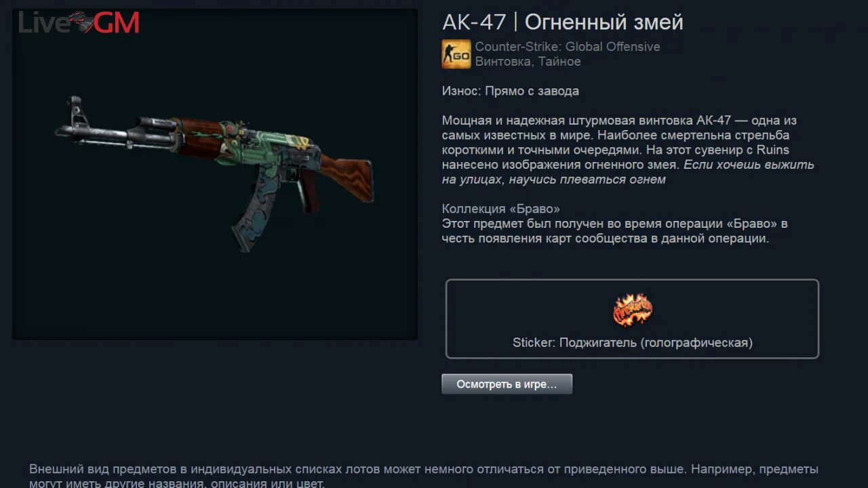Image resolution: width=868 pixels, height=488 pixels.
Task: Select the Counter-Strike: Global Offensive game name
Action: 568,47
